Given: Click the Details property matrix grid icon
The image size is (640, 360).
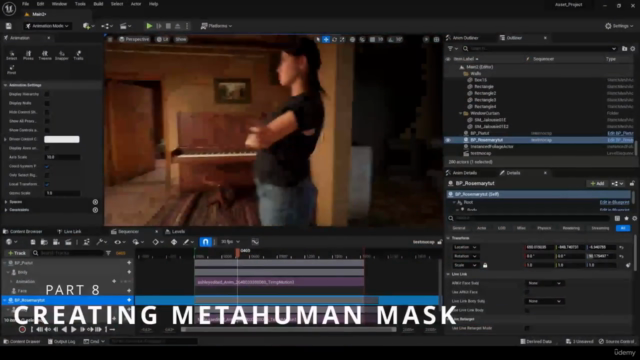Looking at the screenshot, I should [x=618, y=218].
